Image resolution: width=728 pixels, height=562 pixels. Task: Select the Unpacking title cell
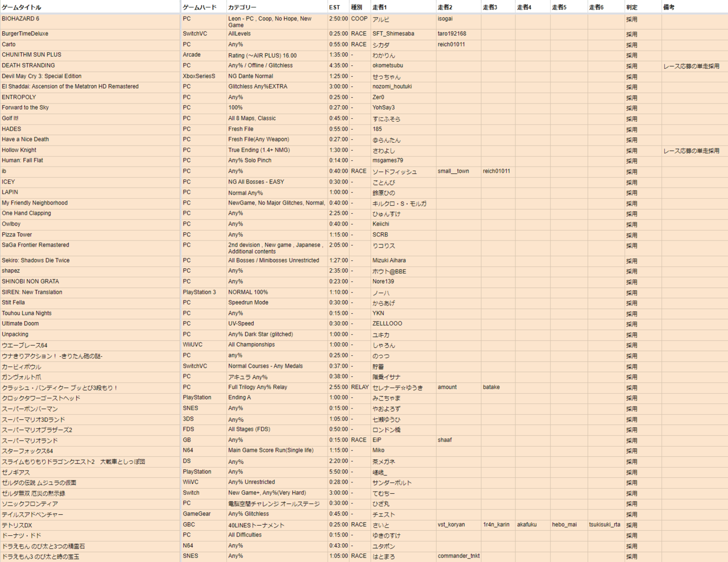tap(90, 335)
